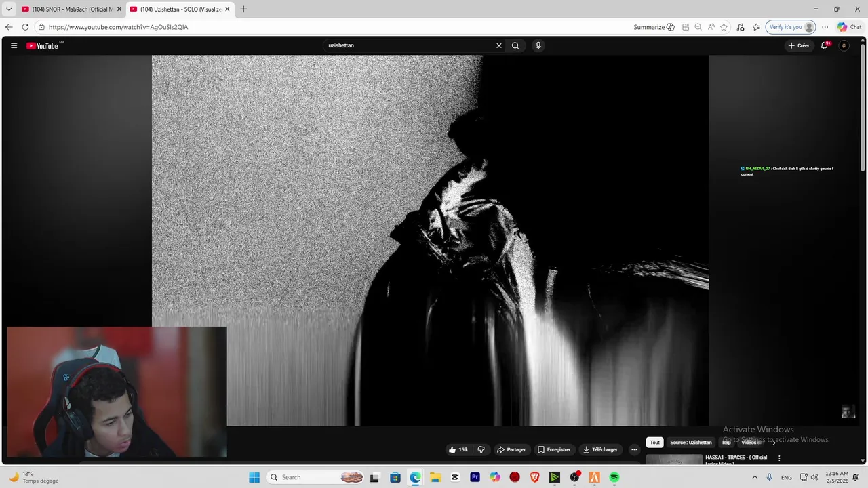Open Spotify from the taskbar
The width and height of the screenshot is (868, 488).
click(x=614, y=477)
